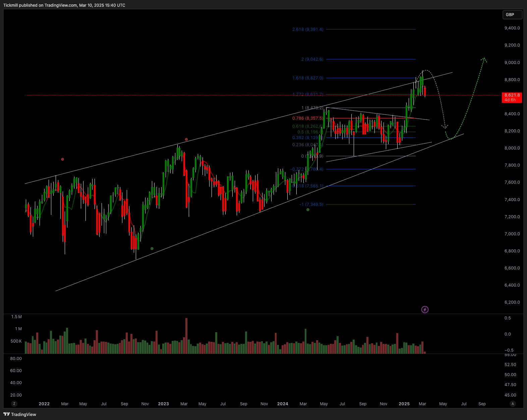Click the purple lightning event icon

425,309
